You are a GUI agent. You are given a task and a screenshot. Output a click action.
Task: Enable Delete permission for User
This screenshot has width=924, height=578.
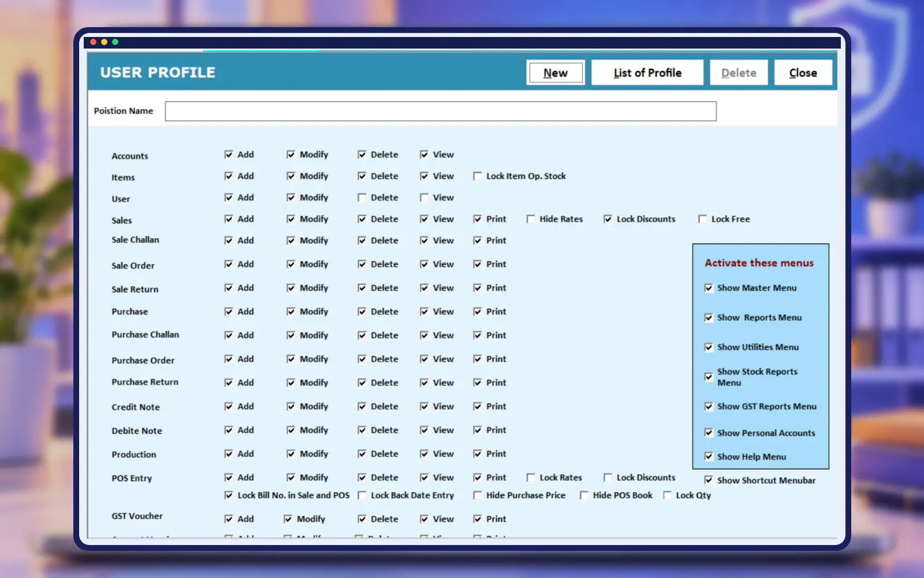coord(362,198)
